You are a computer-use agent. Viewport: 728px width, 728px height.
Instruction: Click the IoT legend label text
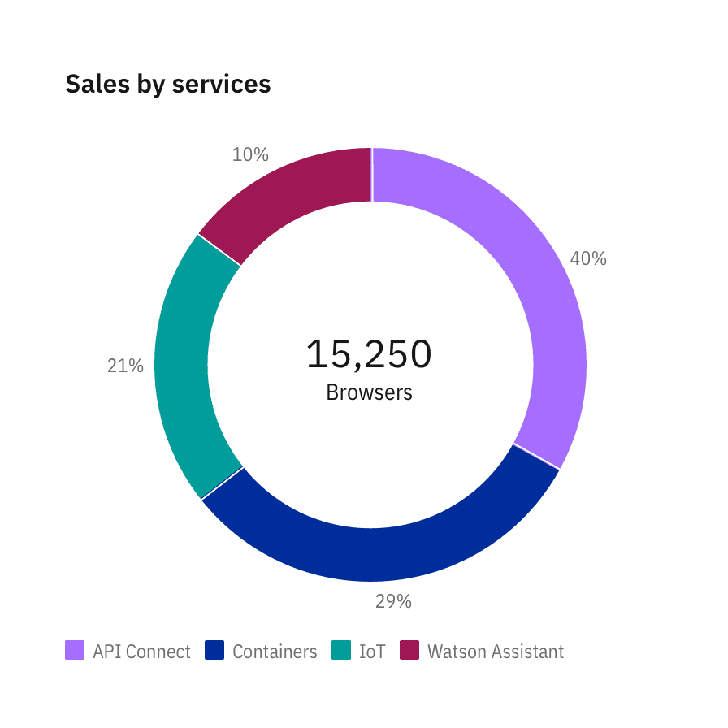[x=372, y=652]
